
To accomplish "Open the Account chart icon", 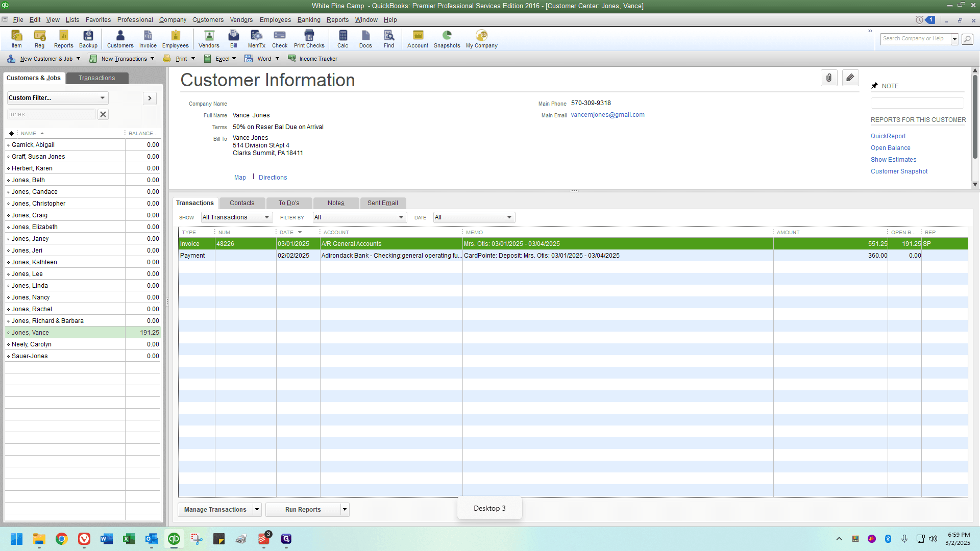I will 418,39.
